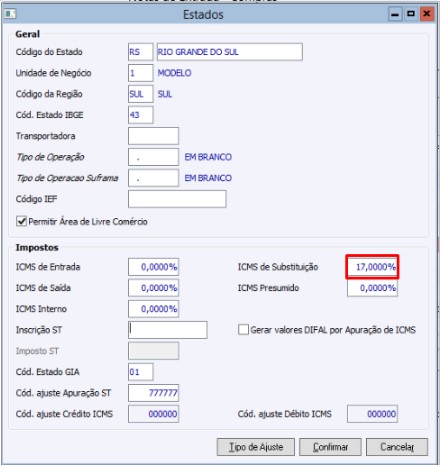The image size is (440, 465).
Task: Close the Estados dialog
Action: point(427,14)
